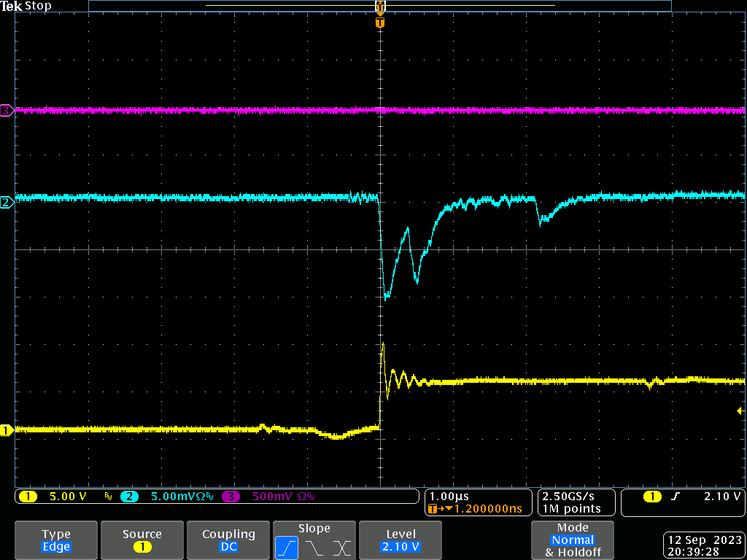Image resolution: width=747 pixels, height=560 pixels.
Task: Click the Tek Stop acquisition status
Action: (26, 6)
